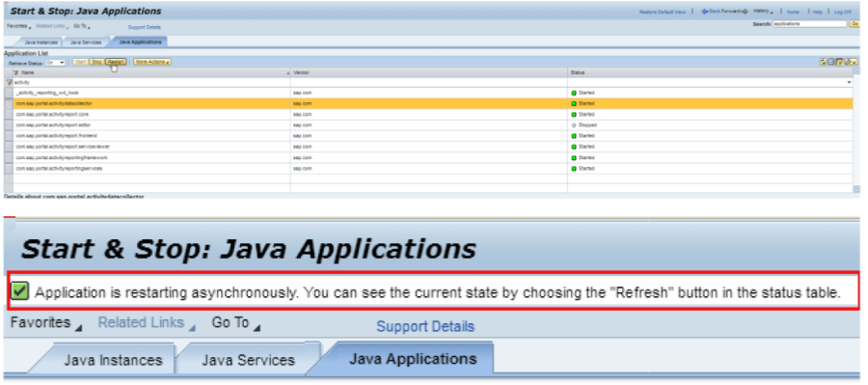Click the filter icon in the Name column header
The width and height of the screenshot is (868, 385).
[16, 72]
